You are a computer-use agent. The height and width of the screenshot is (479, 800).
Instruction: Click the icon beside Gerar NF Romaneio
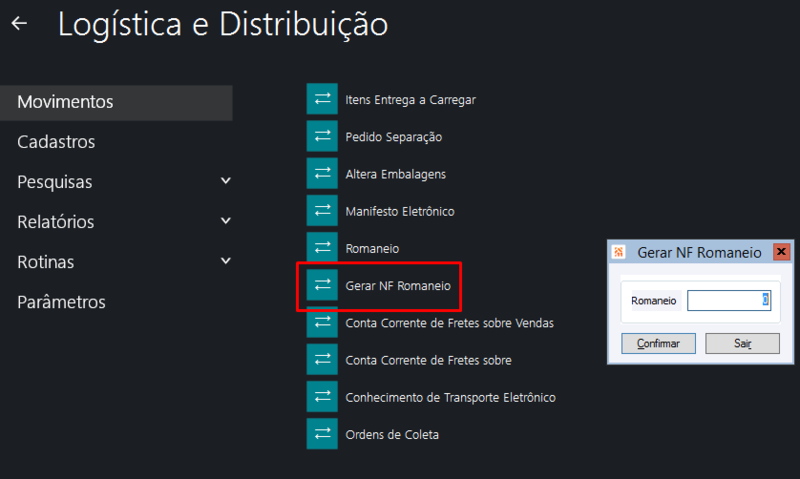[322, 285]
